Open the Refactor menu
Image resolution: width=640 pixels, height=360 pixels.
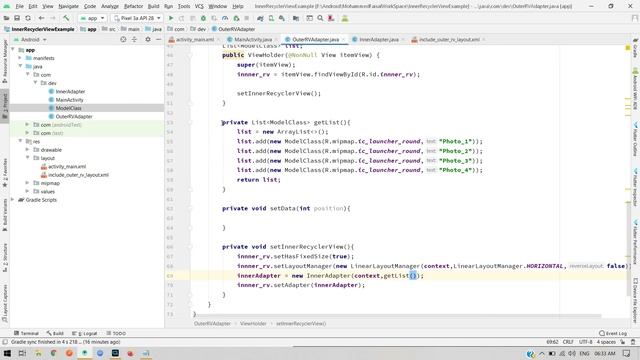click(133, 7)
